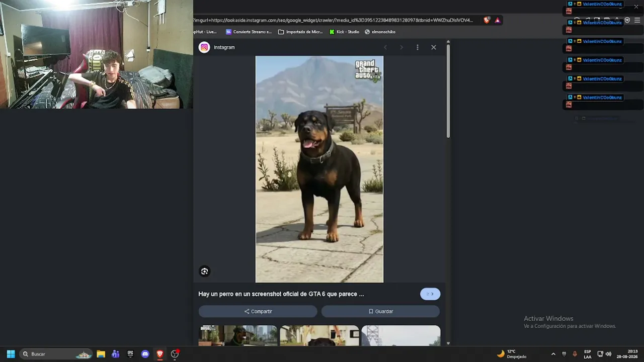Open the 'Importado de Micr...' bookmarks folder
The height and width of the screenshot is (362, 644).
300,32
